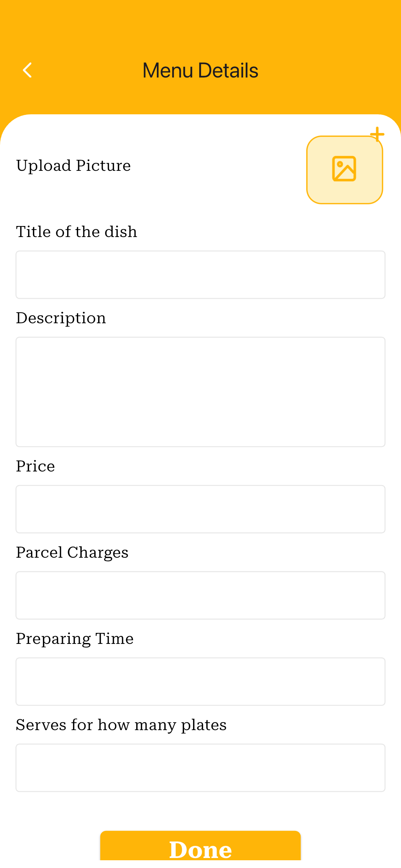This screenshot has height=868, width=401.
Task: Click the Title of the dish label
Action: click(x=77, y=232)
